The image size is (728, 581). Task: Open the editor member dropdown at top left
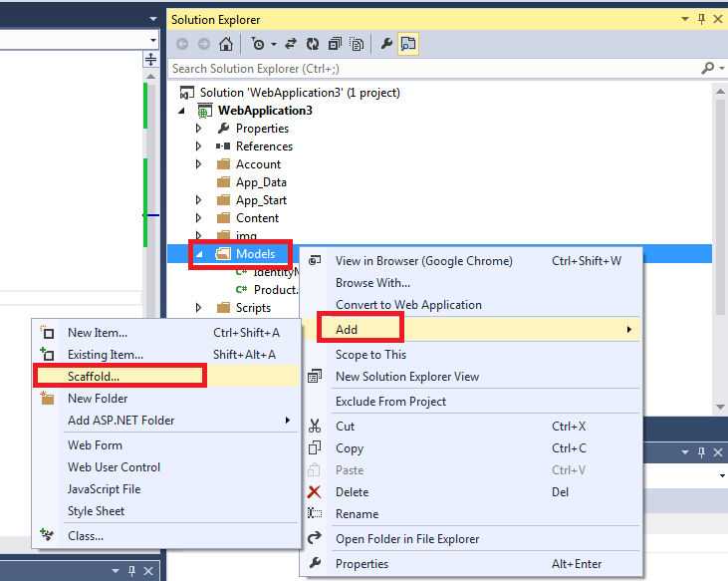153,41
